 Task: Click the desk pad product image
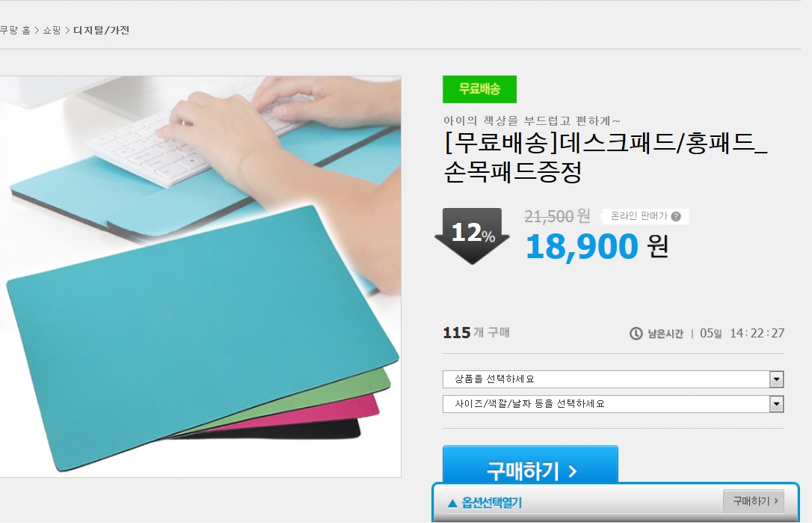click(200, 277)
